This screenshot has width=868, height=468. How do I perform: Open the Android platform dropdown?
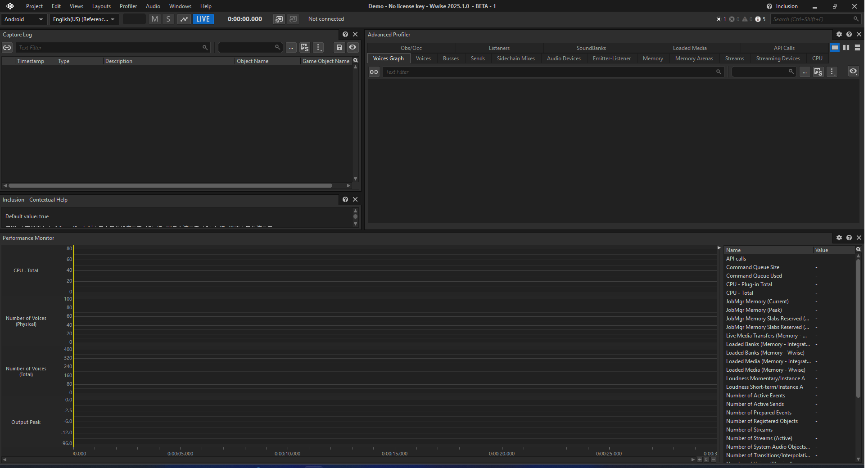coord(24,19)
